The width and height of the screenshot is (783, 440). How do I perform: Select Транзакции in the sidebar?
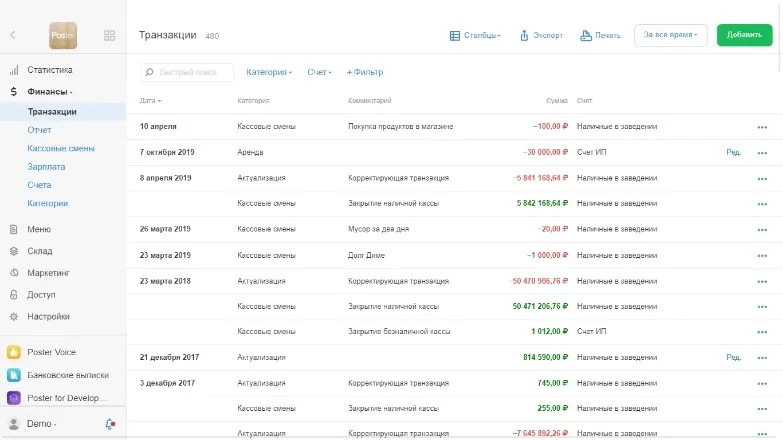click(x=52, y=111)
